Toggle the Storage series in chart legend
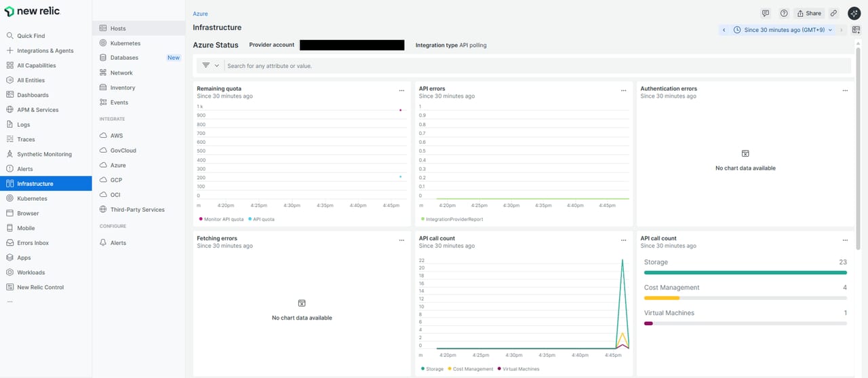Screen dimensions: 868x378 click(x=434, y=369)
